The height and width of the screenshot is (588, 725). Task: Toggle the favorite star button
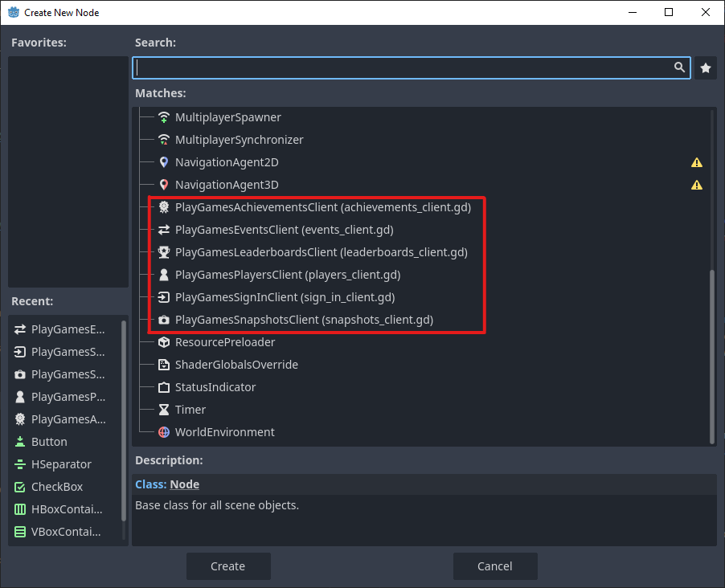click(x=706, y=68)
